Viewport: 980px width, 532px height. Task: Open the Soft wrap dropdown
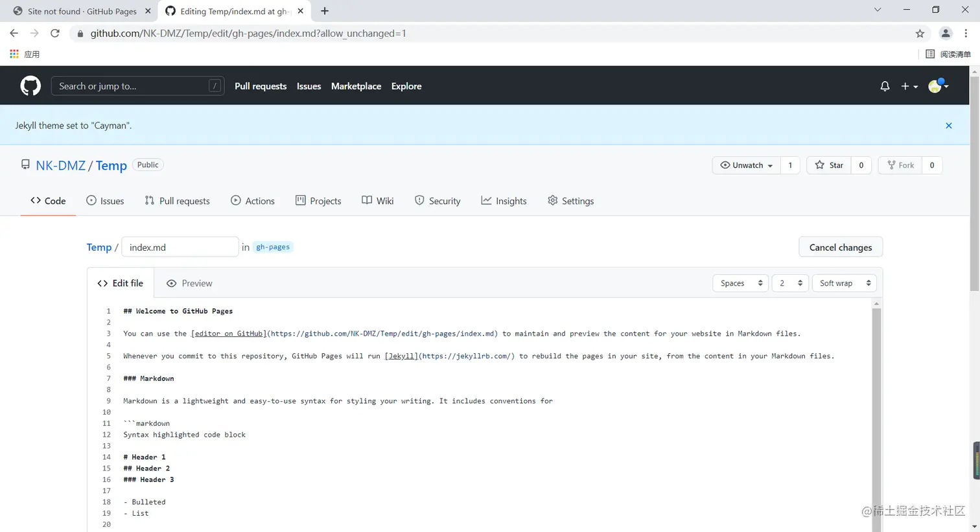pos(845,283)
